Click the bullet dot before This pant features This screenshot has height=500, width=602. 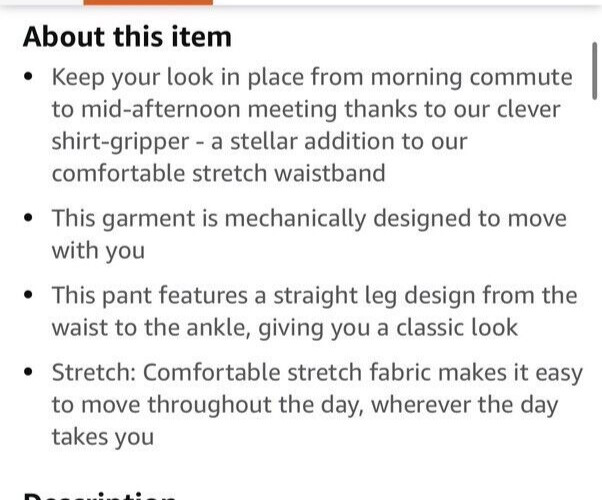coord(28,295)
